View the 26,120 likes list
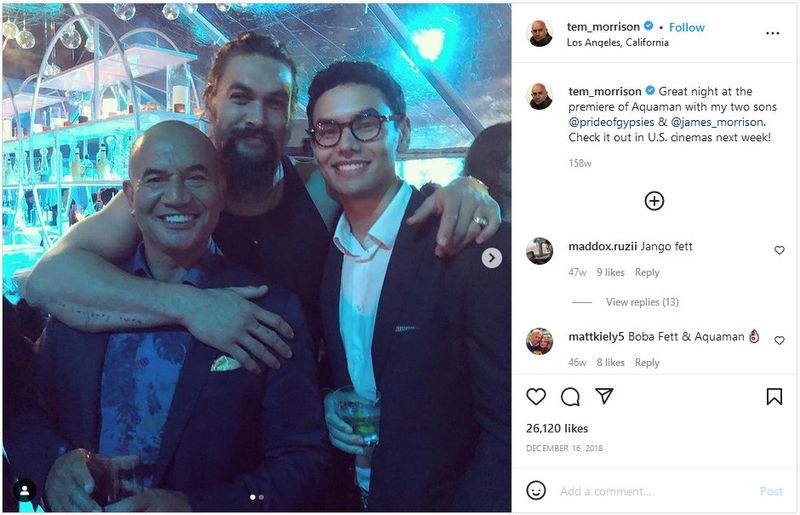 [557, 428]
